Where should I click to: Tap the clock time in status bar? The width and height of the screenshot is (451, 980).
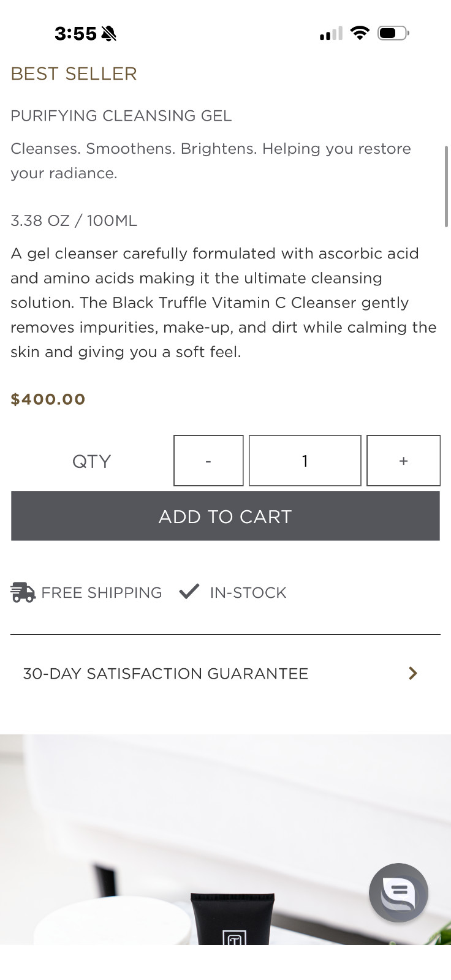point(75,33)
